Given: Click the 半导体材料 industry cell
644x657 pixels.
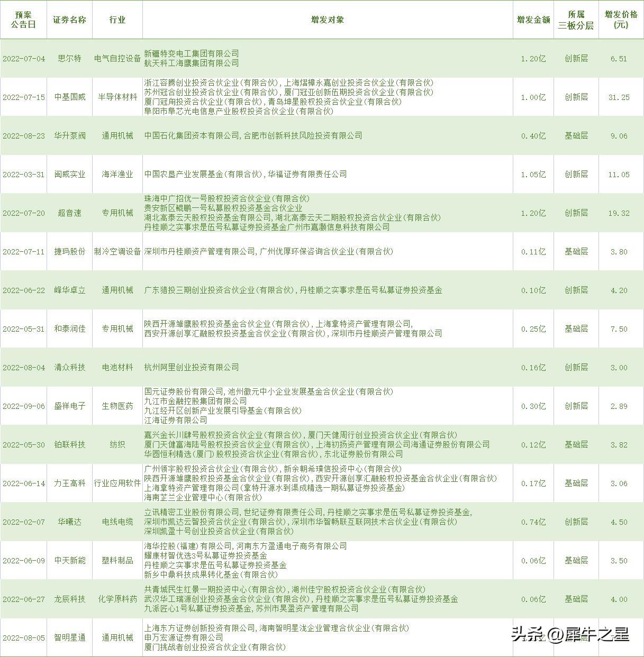Looking at the screenshot, I should click(117, 97).
